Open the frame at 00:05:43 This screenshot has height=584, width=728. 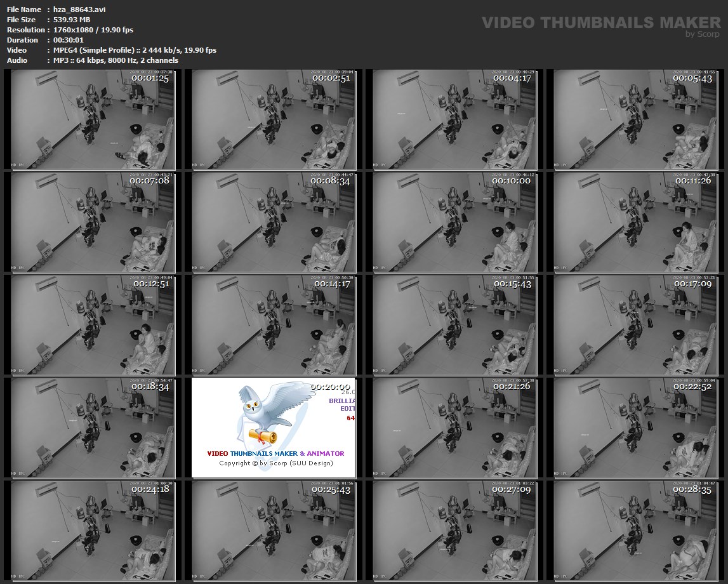(635, 119)
